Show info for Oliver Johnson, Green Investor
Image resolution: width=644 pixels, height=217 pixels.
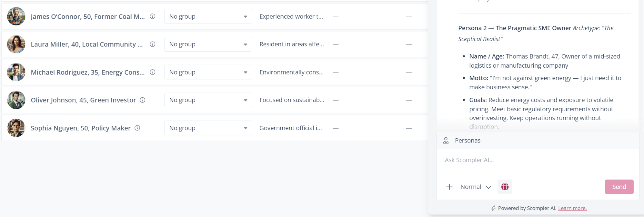[x=142, y=100]
